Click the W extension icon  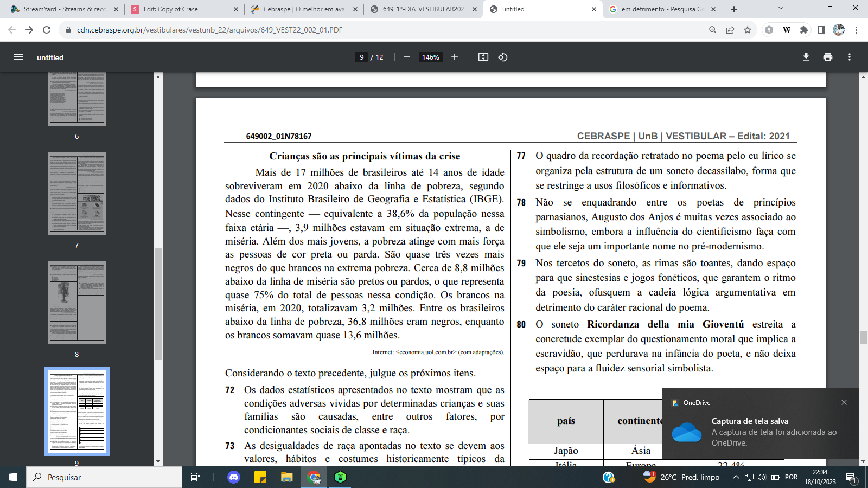click(x=787, y=30)
